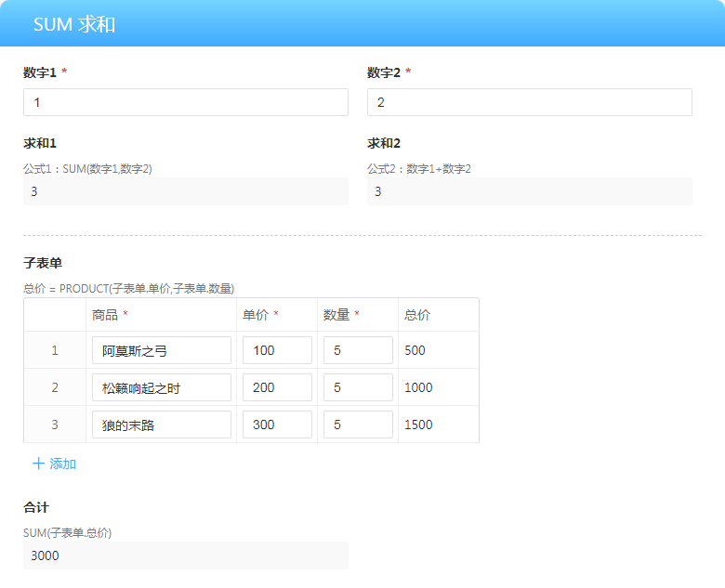Click the plus icon beside 添加
The width and height of the screenshot is (725, 588).
(38, 464)
